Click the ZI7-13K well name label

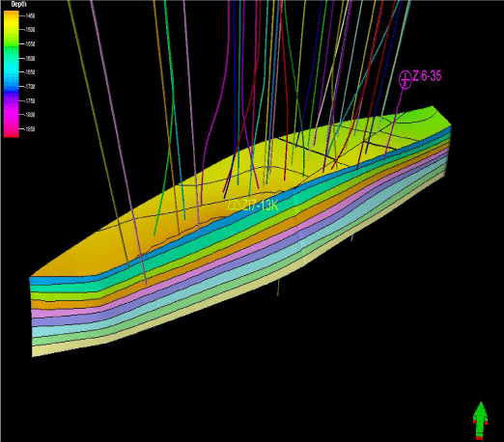click(260, 206)
